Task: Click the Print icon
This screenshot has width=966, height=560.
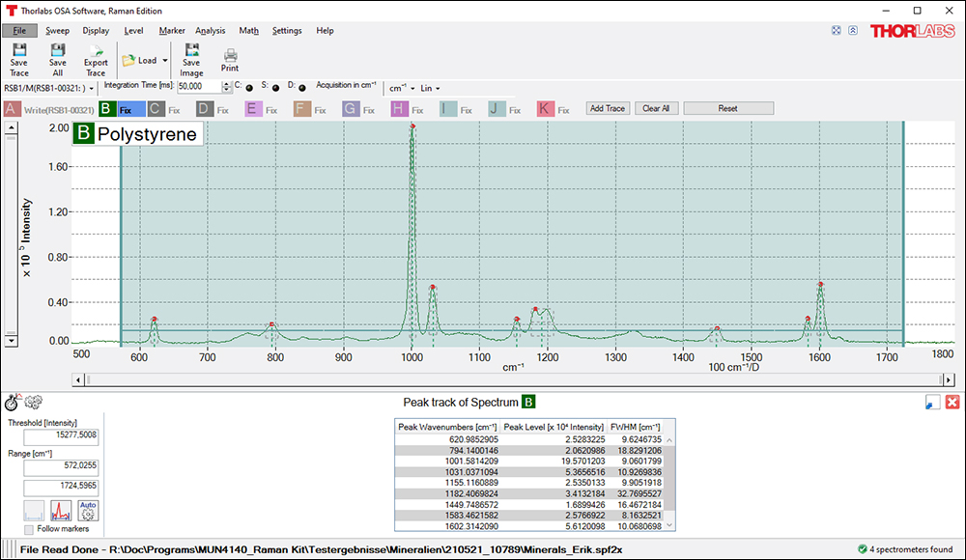Action: click(x=230, y=60)
